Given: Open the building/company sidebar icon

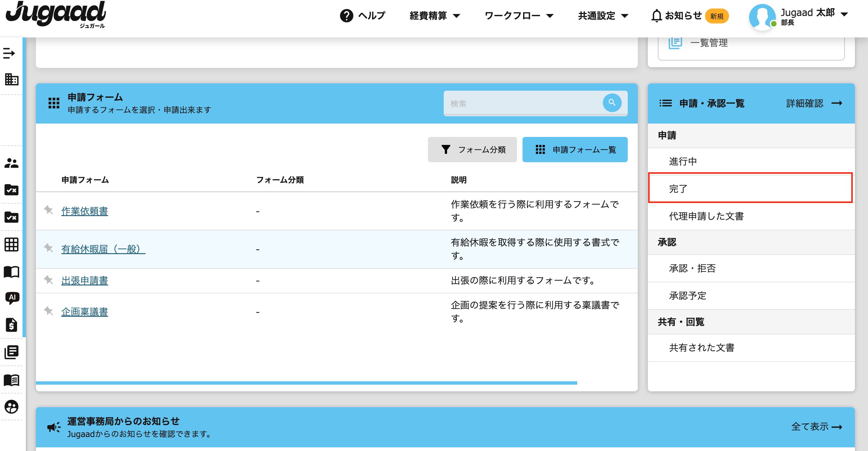Looking at the screenshot, I should point(12,79).
